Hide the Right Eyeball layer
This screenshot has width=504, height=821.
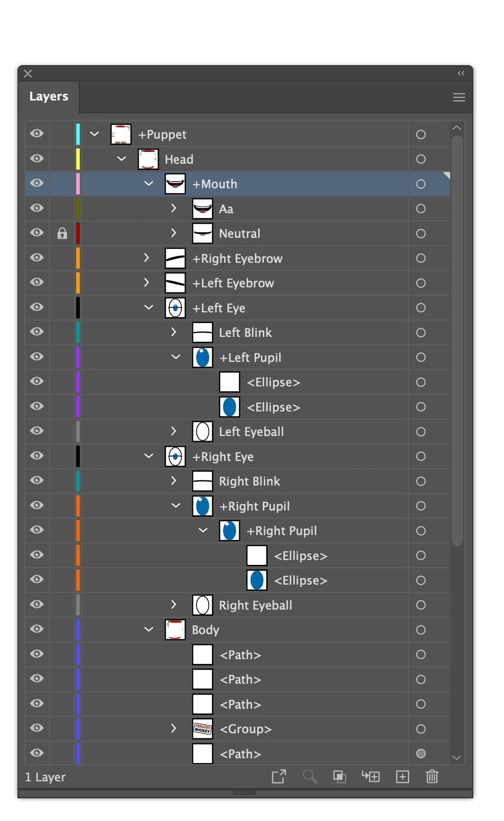37,604
